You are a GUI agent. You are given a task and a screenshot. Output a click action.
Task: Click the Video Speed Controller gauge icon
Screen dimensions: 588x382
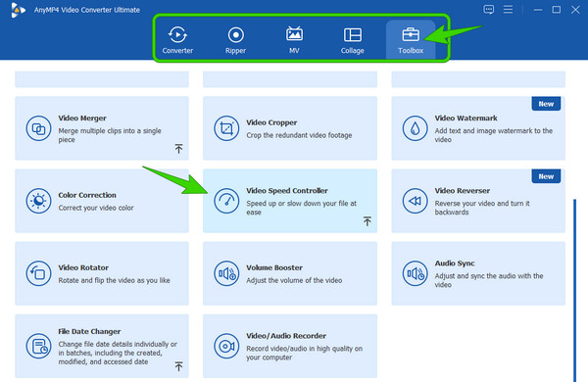coord(226,201)
